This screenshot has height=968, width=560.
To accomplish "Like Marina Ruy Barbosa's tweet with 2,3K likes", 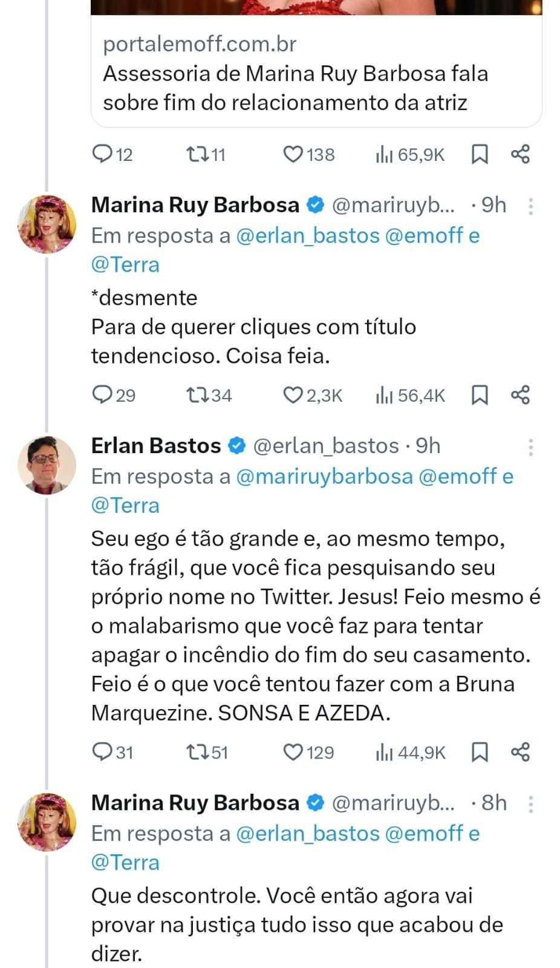I will 295,396.
